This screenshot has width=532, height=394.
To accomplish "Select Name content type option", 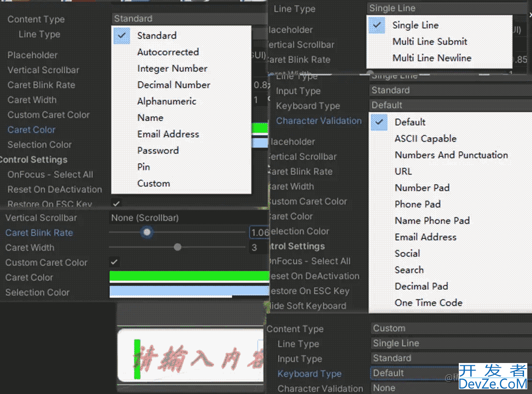I will tap(150, 118).
